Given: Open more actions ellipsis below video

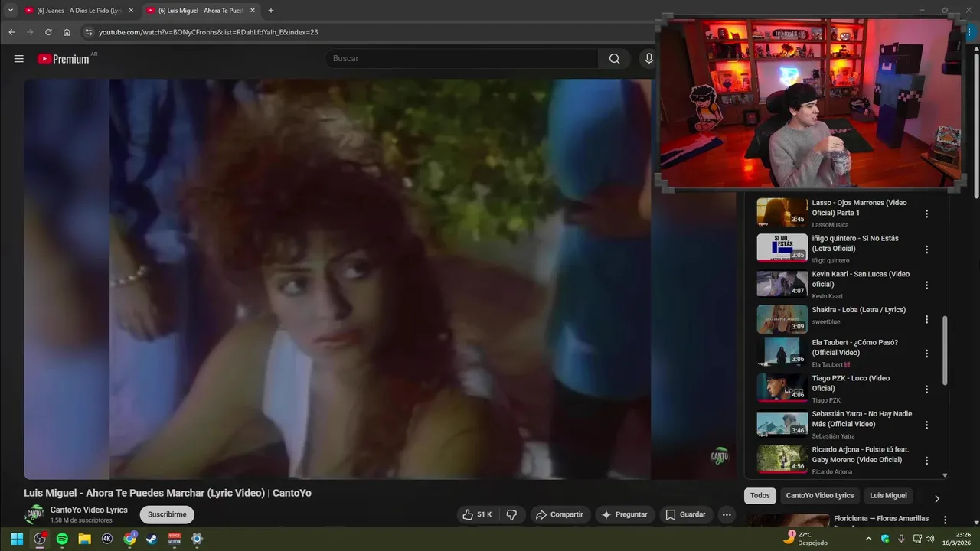Looking at the screenshot, I should 727,514.
